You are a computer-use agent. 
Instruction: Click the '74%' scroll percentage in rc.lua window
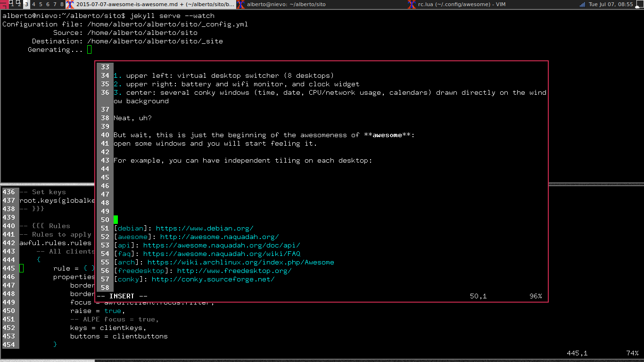(x=633, y=353)
